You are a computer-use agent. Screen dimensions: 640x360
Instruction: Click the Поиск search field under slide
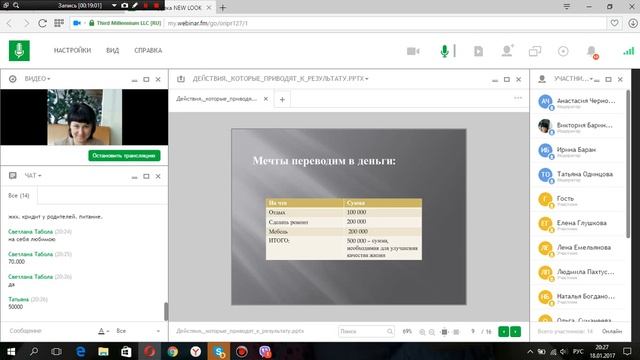[362, 331]
